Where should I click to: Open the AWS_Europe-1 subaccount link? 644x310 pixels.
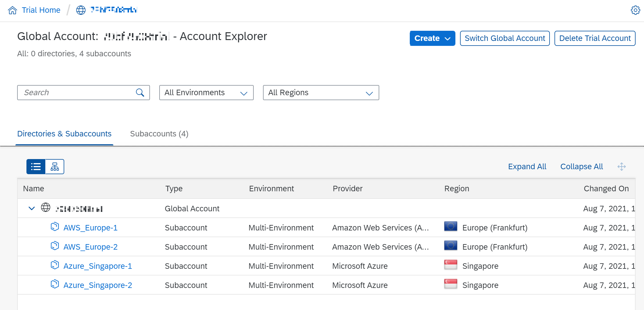tap(90, 228)
